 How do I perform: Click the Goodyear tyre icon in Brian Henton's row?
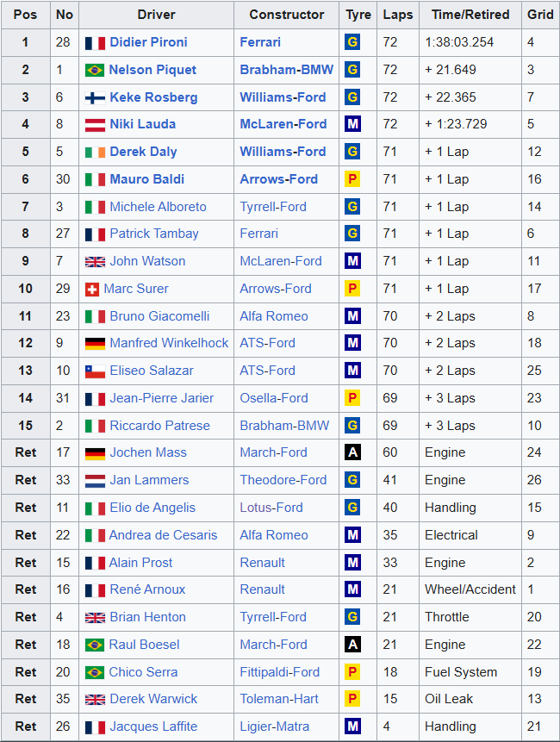pos(352,616)
